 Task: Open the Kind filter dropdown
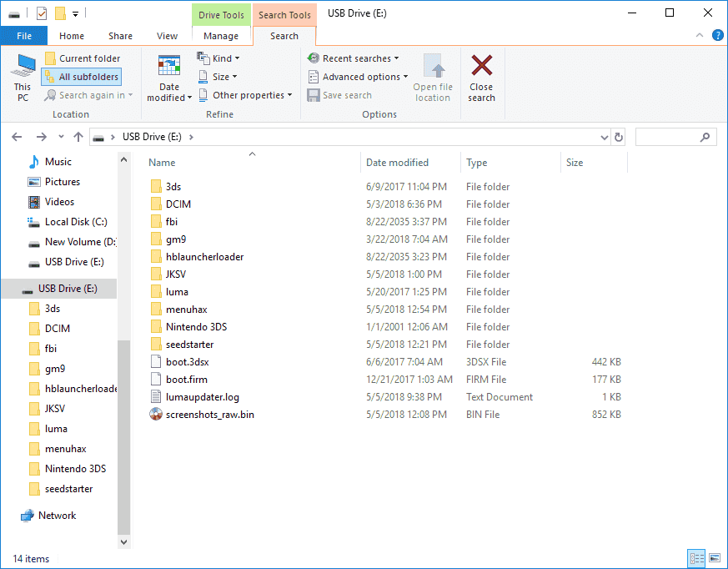pyautogui.click(x=218, y=58)
